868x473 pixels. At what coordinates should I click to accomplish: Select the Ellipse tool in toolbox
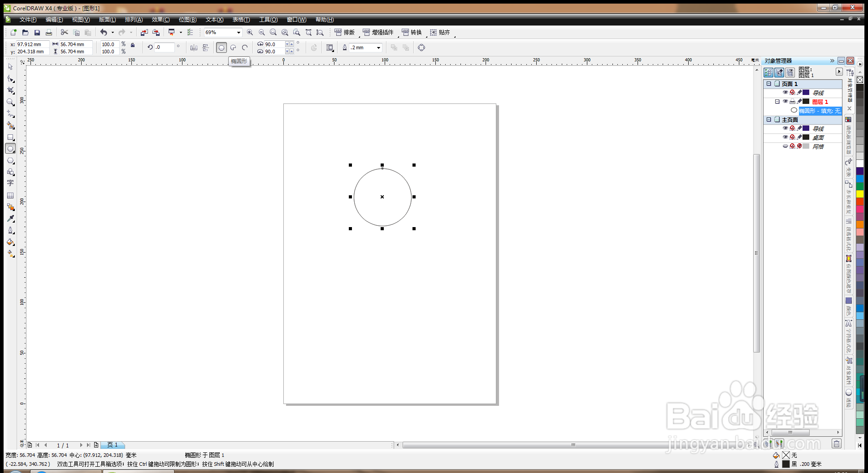click(10, 149)
